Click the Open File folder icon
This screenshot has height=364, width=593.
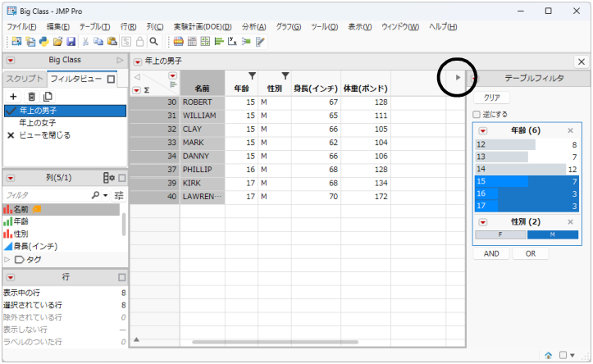pyautogui.click(x=57, y=42)
